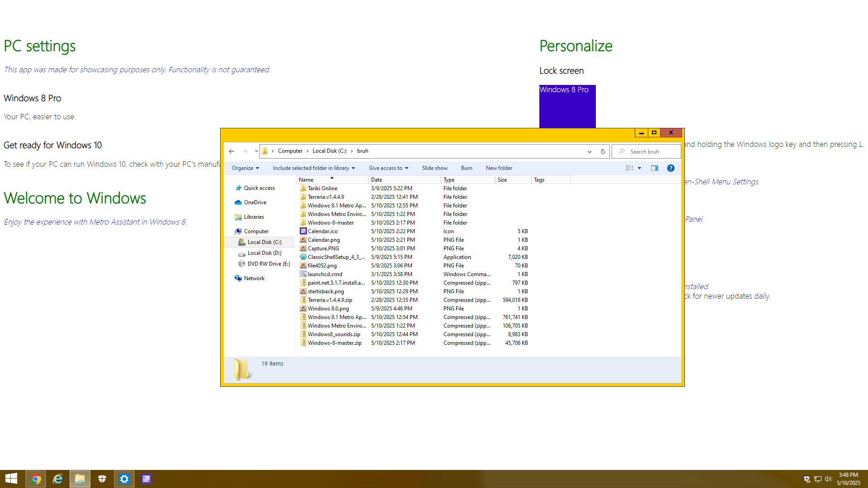868x488 pixels.
Task: Click Burn in the toolbar
Action: tap(467, 168)
